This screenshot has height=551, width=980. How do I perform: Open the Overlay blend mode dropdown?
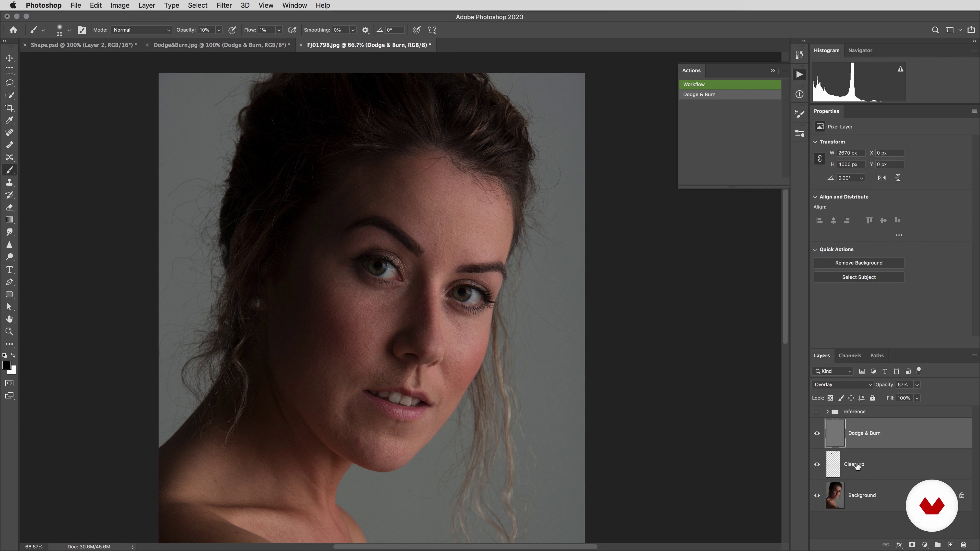click(842, 384)
